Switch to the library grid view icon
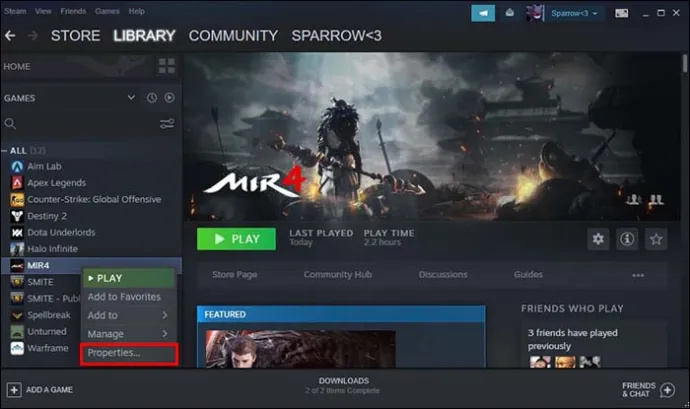 (167, 66)
